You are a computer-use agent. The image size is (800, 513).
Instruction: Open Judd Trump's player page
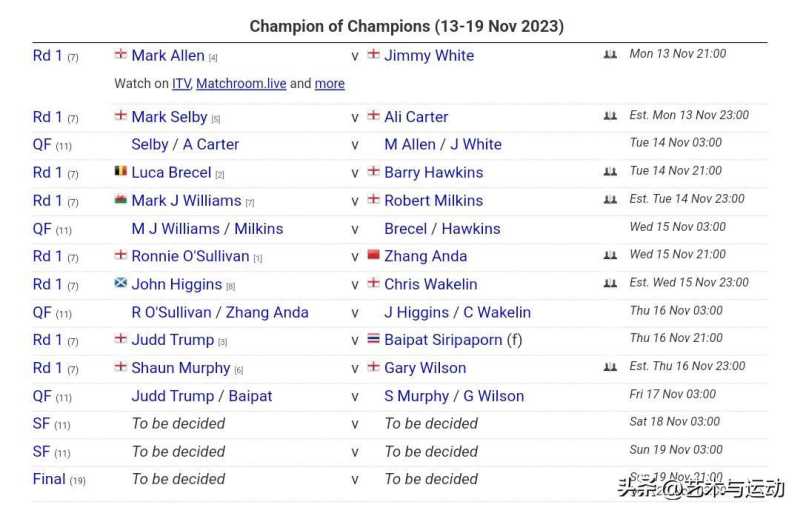172,340
